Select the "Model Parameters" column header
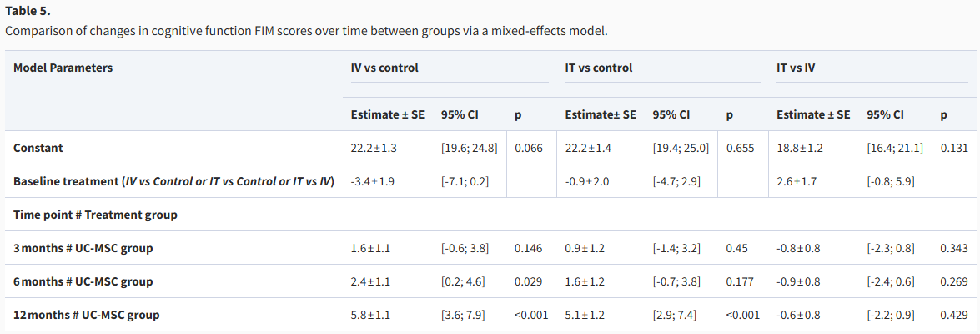The image size is (980, 334). coord(63,68)
